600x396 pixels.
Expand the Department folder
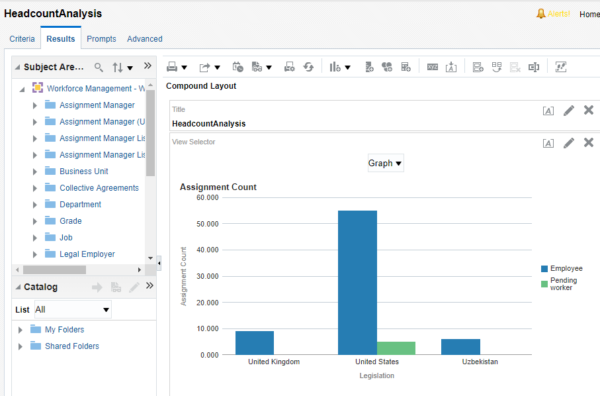(34, 205)
